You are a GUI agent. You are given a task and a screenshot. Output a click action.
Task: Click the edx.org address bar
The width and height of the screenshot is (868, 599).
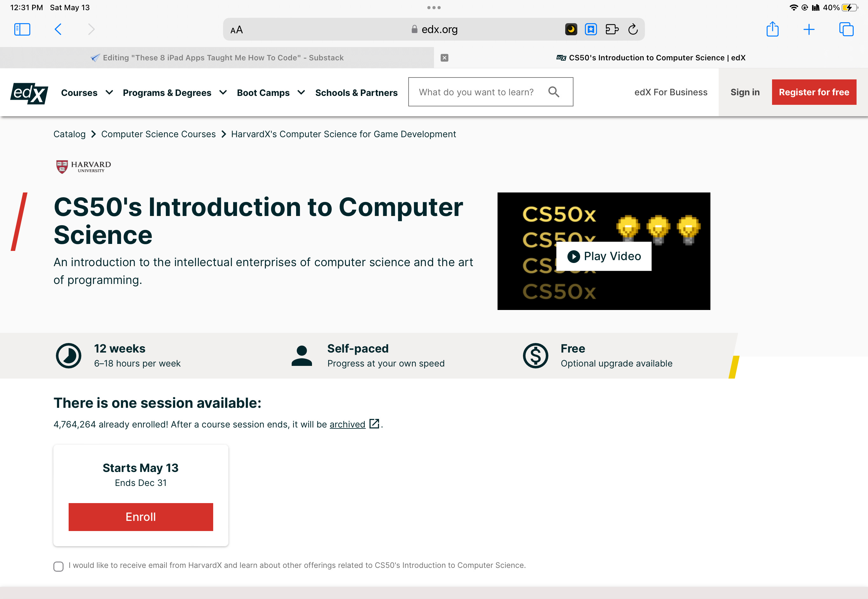[434, 29]
